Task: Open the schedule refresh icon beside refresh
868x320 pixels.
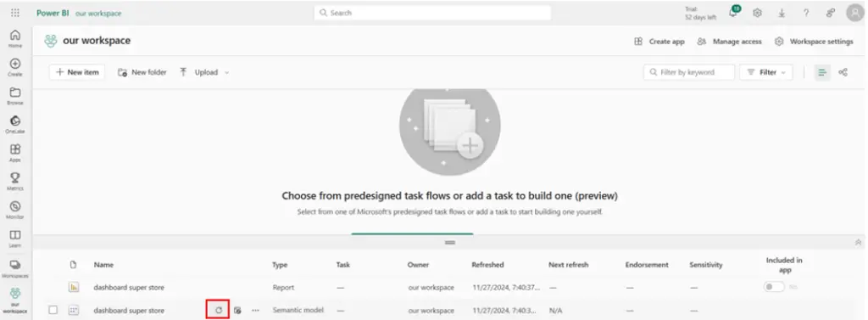Action: (x=237, y=310)
